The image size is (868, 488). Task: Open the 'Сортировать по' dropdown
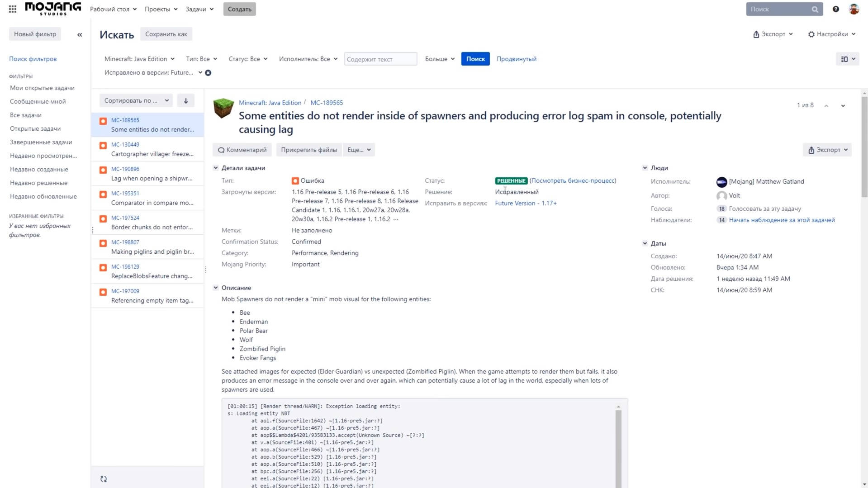click(x=136, y=101)
